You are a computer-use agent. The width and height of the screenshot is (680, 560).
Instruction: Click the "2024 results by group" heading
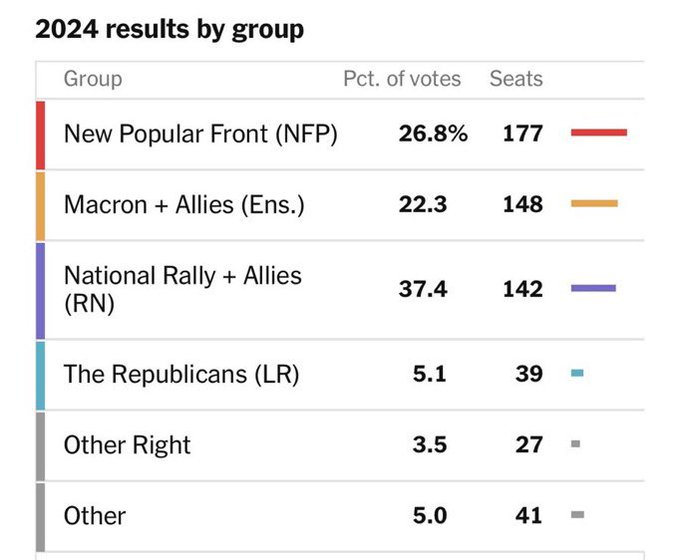pos(169,29)
